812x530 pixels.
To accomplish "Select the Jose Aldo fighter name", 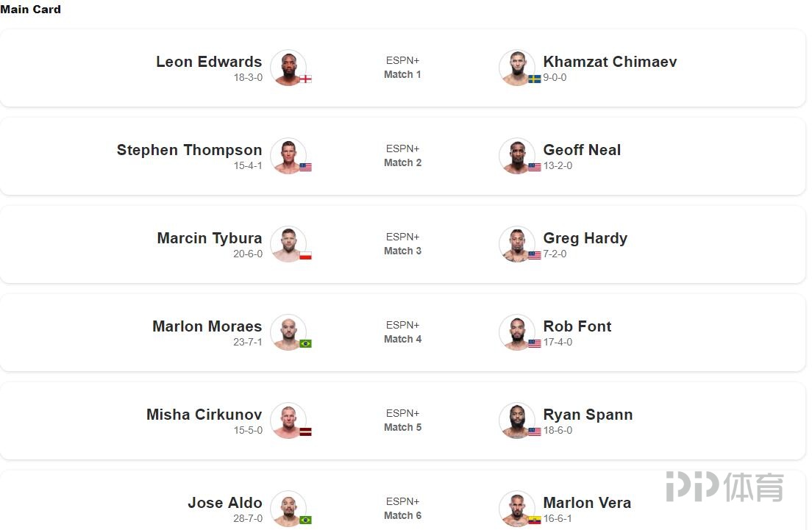I will click(x=225, y=503).
